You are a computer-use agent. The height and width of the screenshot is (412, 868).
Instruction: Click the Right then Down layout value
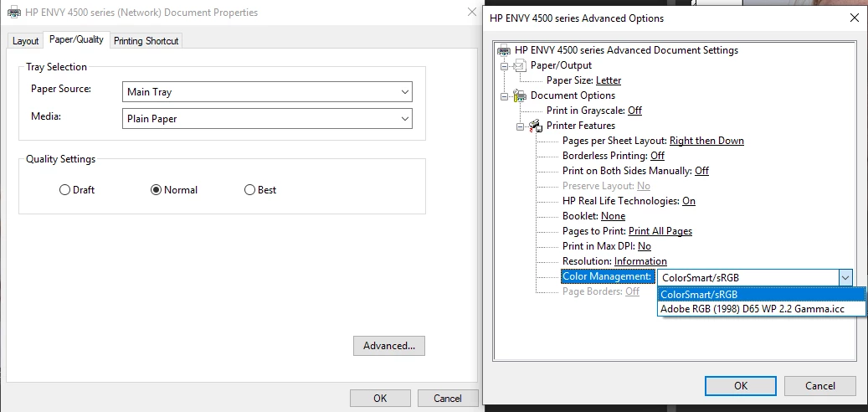click(707, 141)
